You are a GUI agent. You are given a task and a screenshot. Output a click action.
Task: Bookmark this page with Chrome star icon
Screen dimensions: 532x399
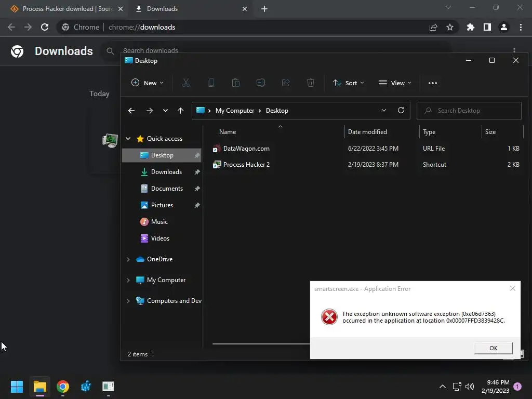(x=450, y=27)
